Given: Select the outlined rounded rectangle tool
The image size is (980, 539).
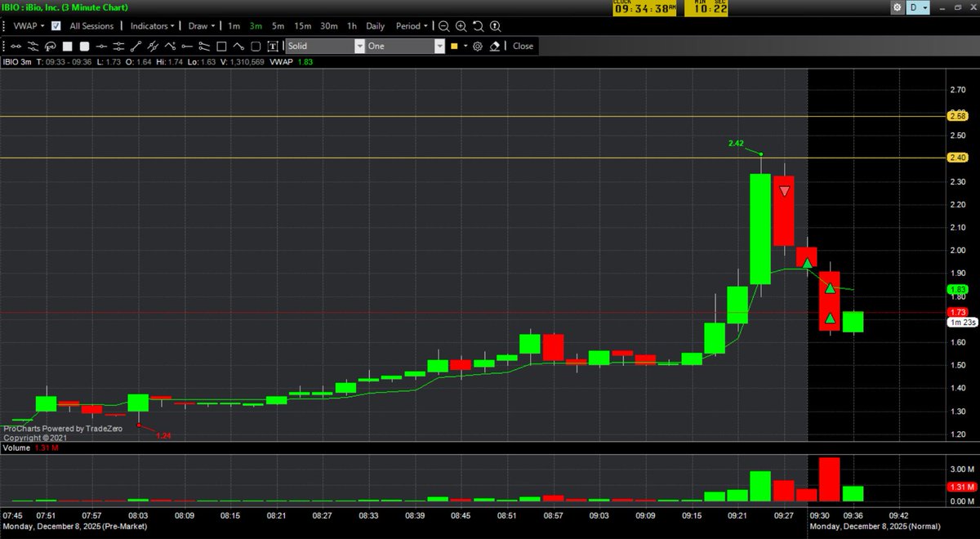Looking at the screenshot, I should tap(256, 47).
